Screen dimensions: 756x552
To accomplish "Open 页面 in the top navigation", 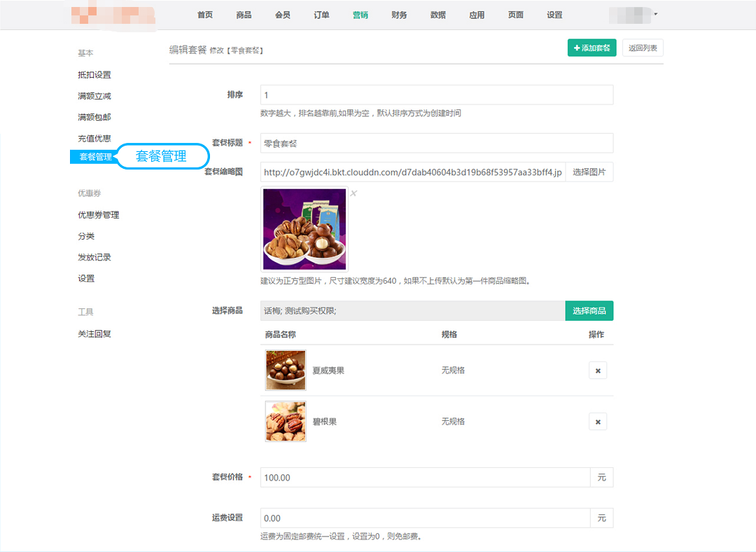I will point(515,15).
